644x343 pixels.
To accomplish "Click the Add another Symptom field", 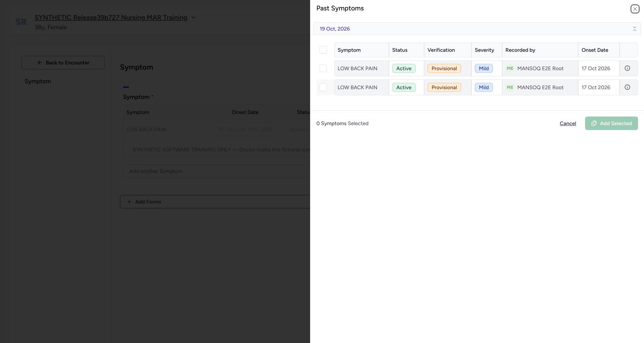I will tap(217, 171).
